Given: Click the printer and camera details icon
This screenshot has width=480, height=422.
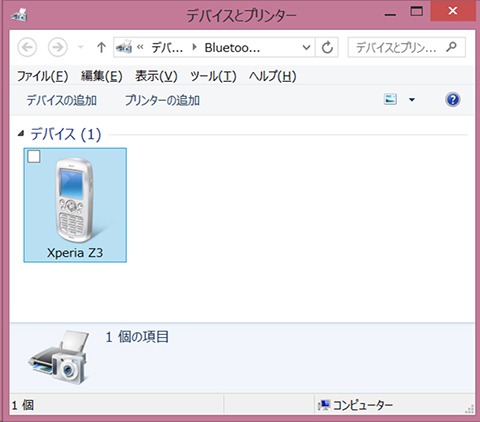Looking at the screenshot, I should (59, 357).
